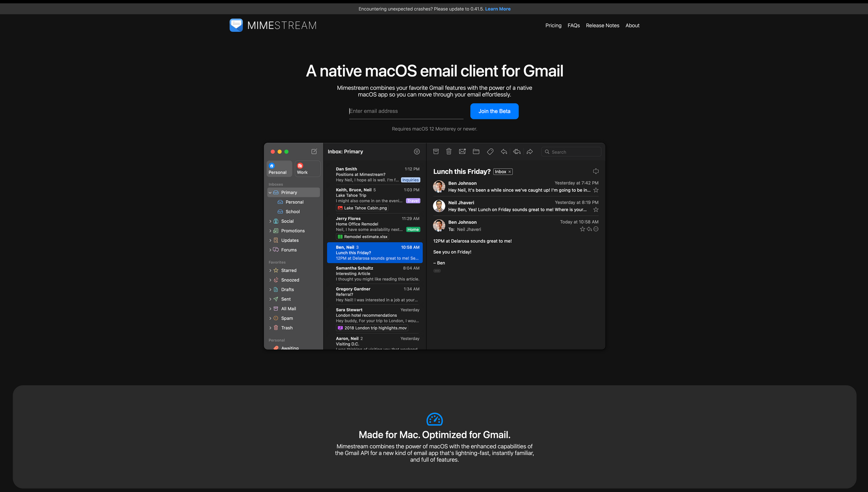Click the reply all arrow icon

516,152
